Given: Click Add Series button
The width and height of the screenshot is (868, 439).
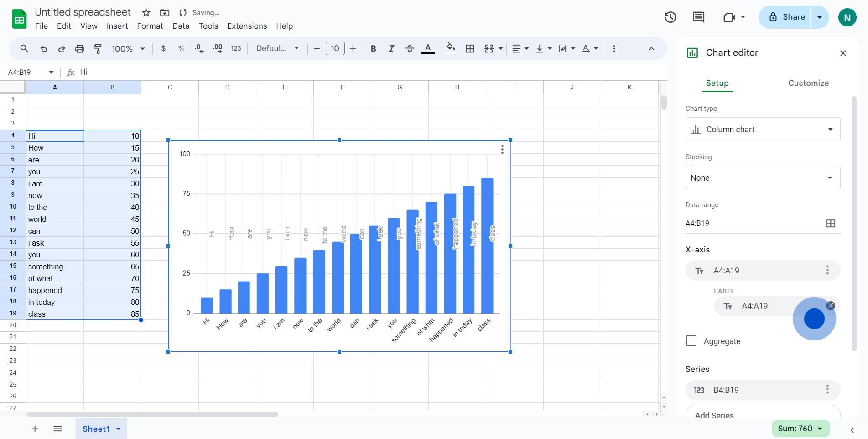Looking at the screenshot, I should (x=763, y=413).
